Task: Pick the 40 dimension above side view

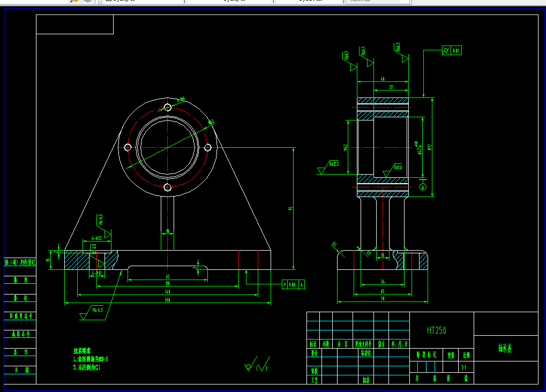Action: tap(383, 79)
